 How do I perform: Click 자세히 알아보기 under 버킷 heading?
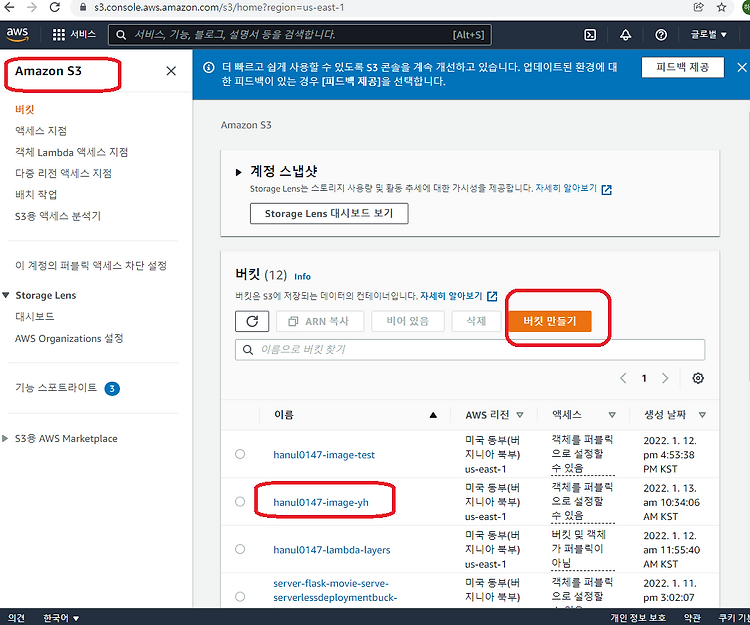point(451,296)
